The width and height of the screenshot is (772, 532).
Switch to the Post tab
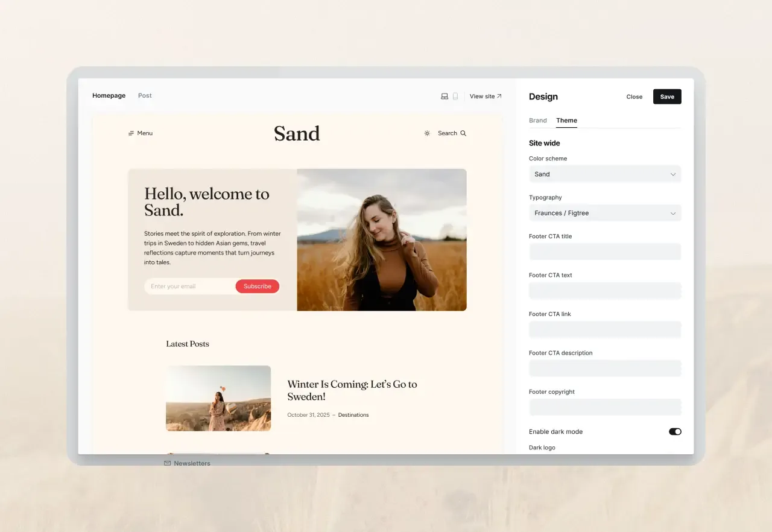click(x=145, y=95)
